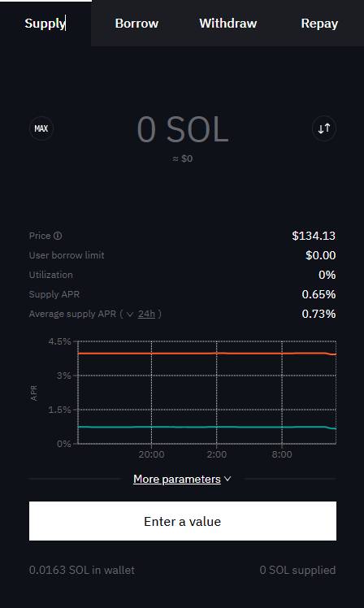Screen dimensions: 364x608
Task: Open the 24h average period dropdown
Action: (x=146, y=314)
